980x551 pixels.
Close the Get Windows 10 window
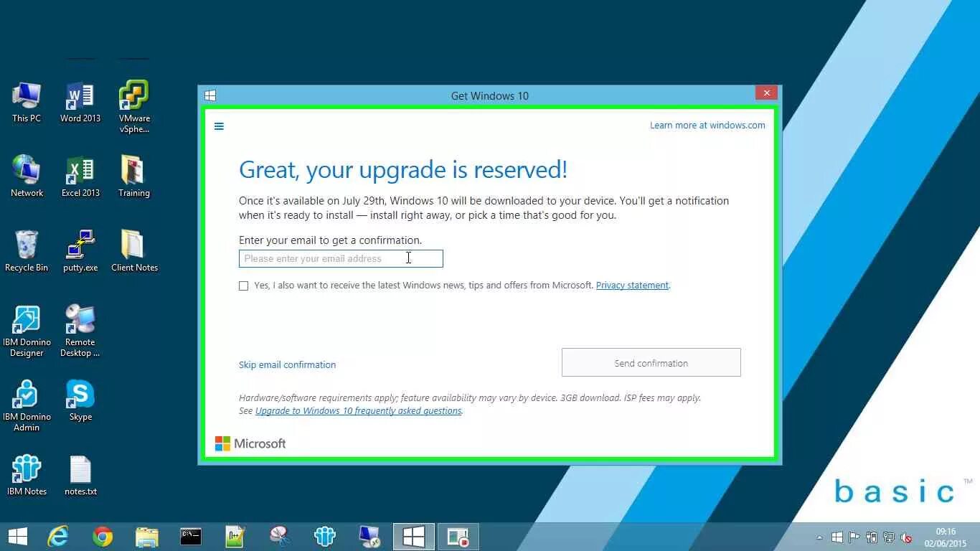767,93
